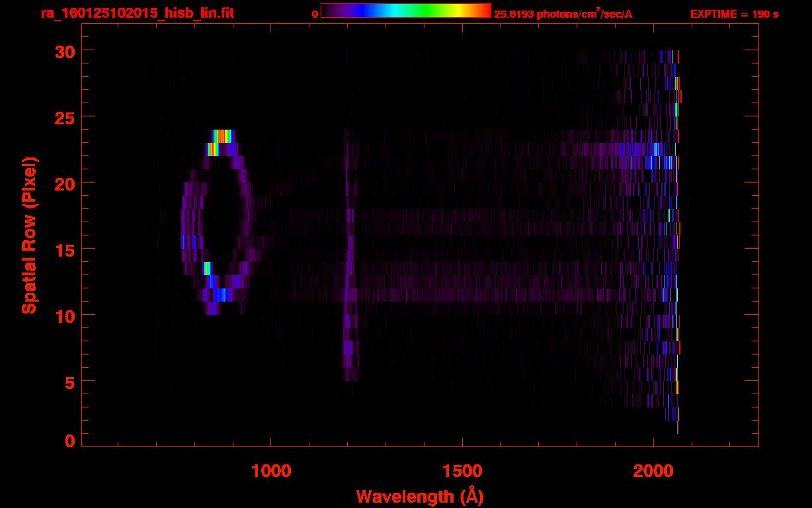The width and height of the screenshot is (812, 508).
Task: Click the x-axis tick label 1000
Action: pyautogui.click(x=271, y=471)
